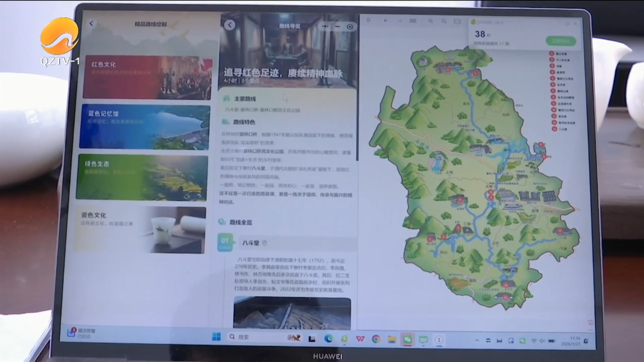Click the fit-to-screen icon in toolbar
Image resolution: width=644 pixels, height=362 pixels.
(457, 21)
